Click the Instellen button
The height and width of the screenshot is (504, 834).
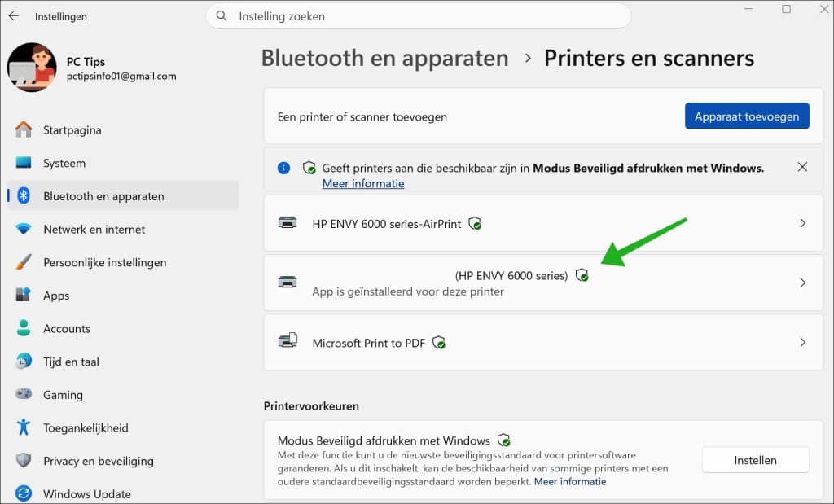(x=755, y=460)
